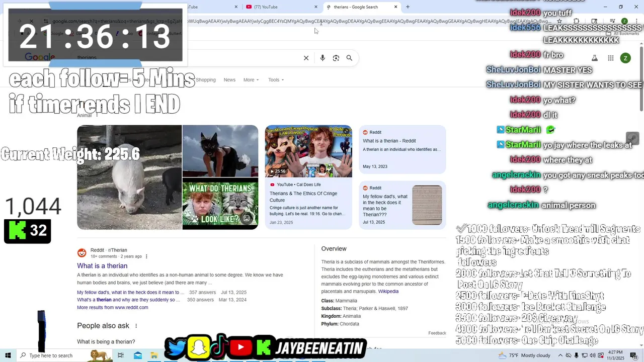644x362 pixels.
Task: Open Chrome profile Z in toolbar
Action: click(x=624, y=21)
